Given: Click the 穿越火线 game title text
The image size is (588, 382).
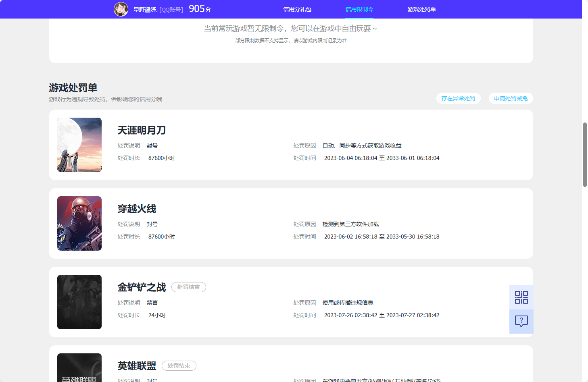Looking at the screenshot, I should (137, 209).
